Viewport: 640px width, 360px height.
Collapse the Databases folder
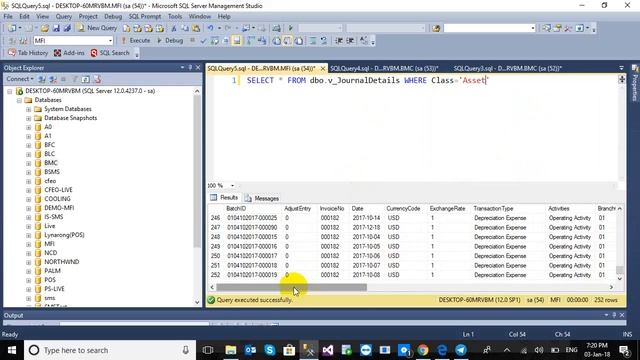(x=19, y=100)
